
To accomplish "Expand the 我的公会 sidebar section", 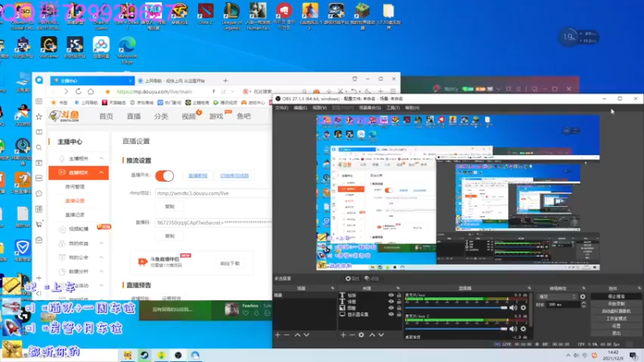I will [79, 257].
